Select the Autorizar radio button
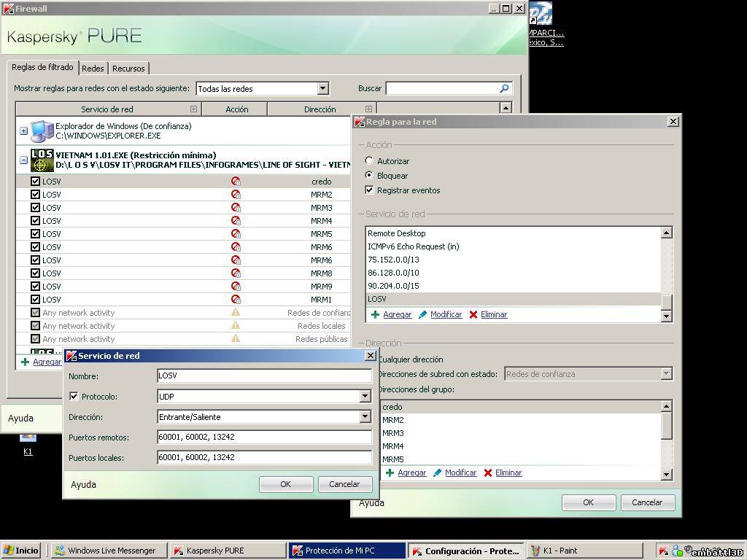The width and height of the screenshot is (747, 560). click(x=369, y=160)
